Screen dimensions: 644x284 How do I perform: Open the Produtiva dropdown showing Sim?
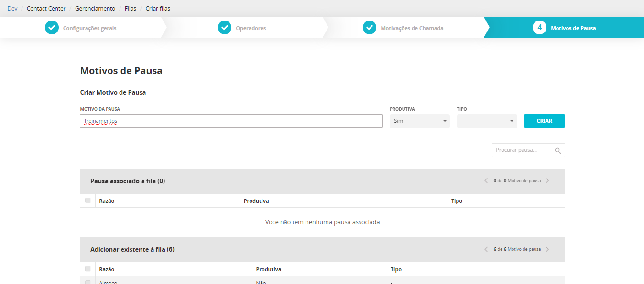click(x=419, y=121)
